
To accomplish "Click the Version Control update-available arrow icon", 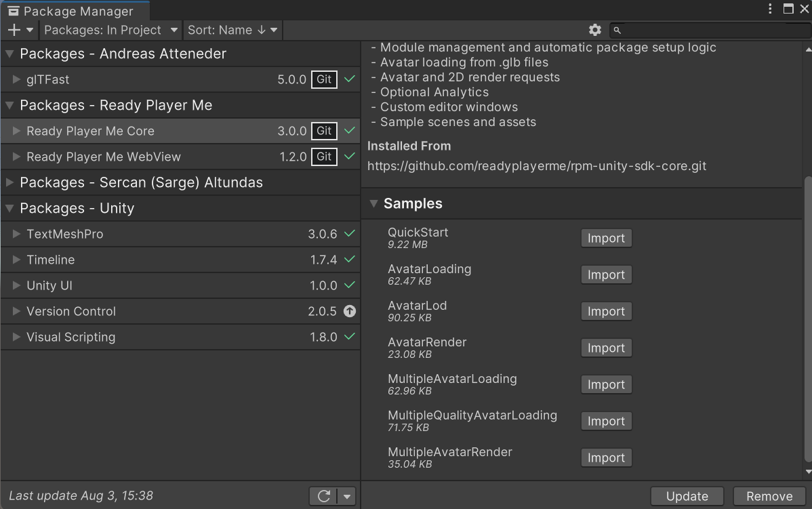I will 349,311.
